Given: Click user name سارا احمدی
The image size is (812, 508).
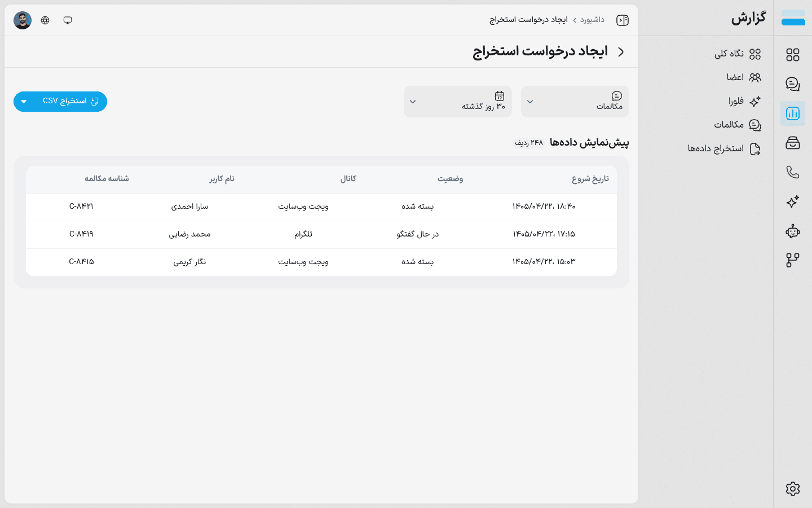Looking at the screenshot, I should pyautogui.click(x=189, y=207).
